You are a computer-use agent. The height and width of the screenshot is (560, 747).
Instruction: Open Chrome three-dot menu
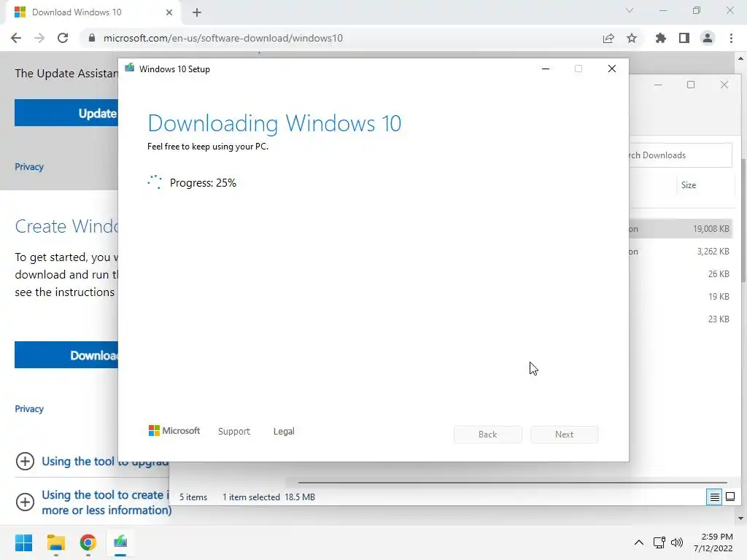coord(731,38)
